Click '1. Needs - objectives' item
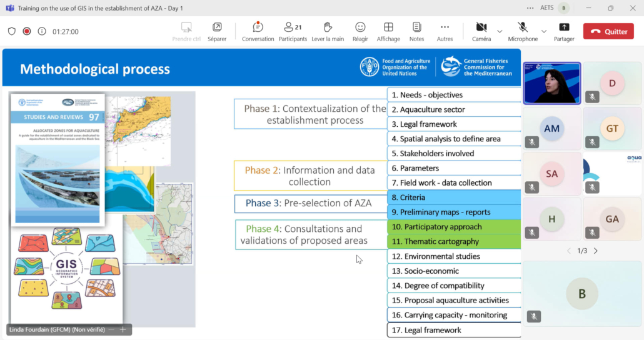The width and height of the screenshot is (644, 340). 454,95
